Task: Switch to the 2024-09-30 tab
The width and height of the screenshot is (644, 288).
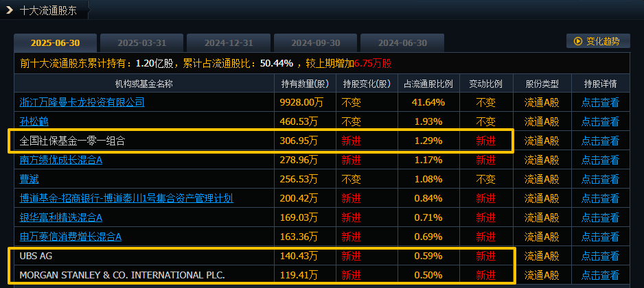Action: [315, 43]
